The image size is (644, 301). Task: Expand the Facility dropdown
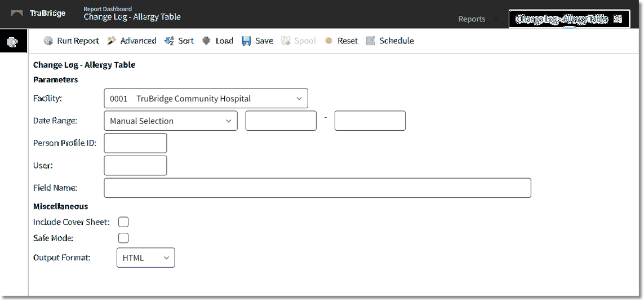tap(206, 99)
